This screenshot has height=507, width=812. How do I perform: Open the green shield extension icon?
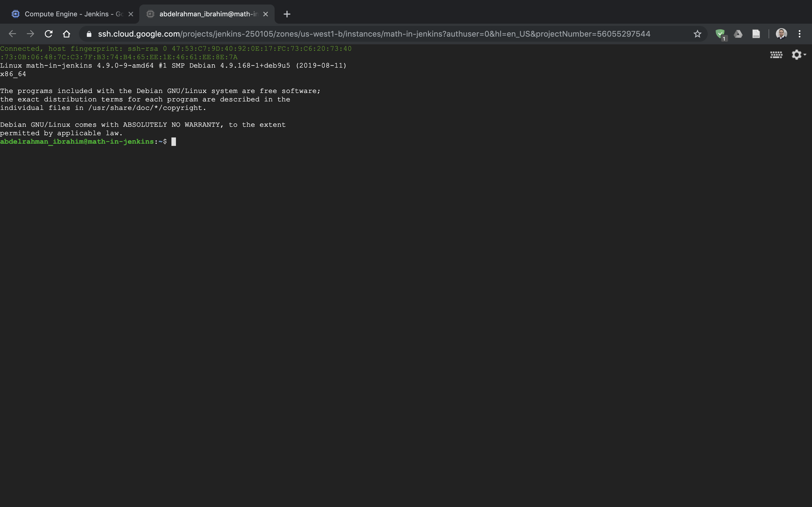720,34
